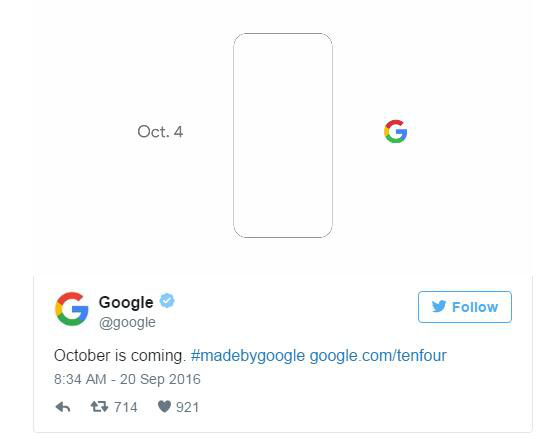Click the small Google G logo in image
This screenshot has width=555, height=439.
point(395,131)
